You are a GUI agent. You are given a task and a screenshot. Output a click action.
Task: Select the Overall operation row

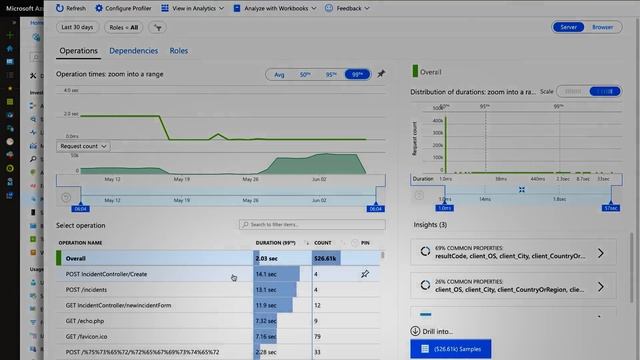[218, 258]
